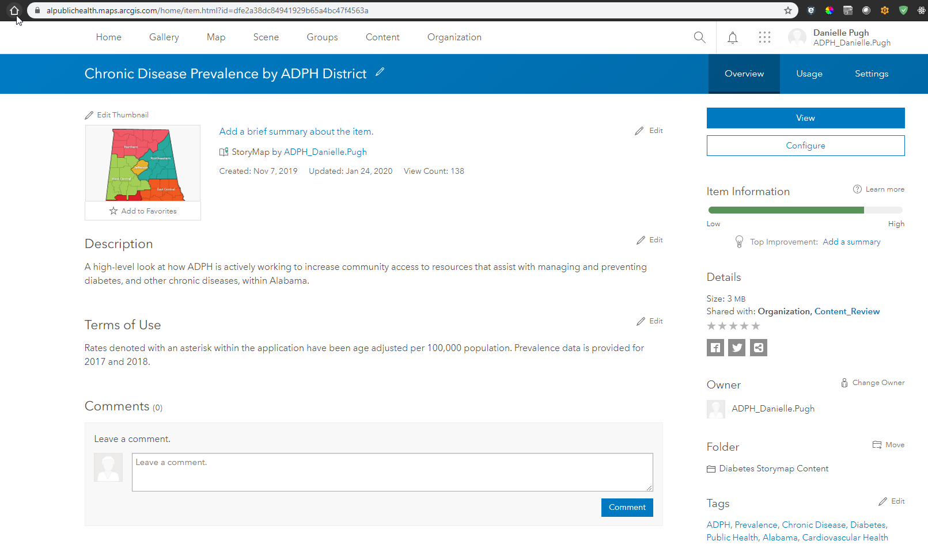Open the Organization page
Image resolution: width=928 pixels, height=560 pixels.
tap(454, 37)
